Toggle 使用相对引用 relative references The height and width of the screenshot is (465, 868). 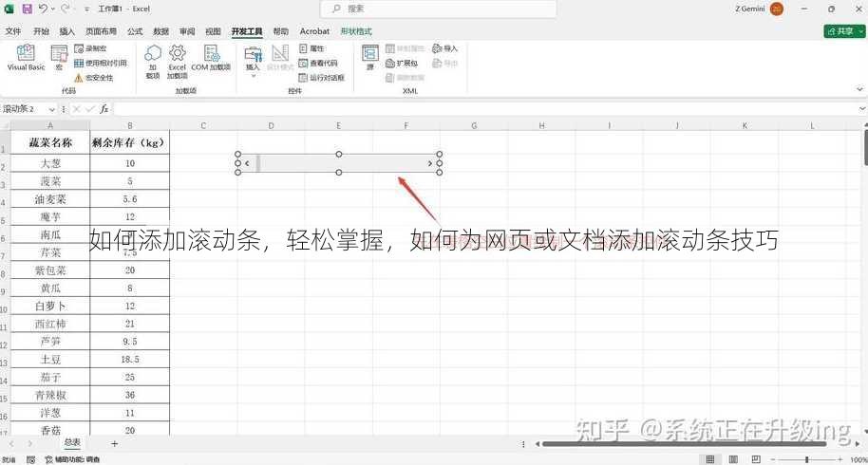pos(101,63)
